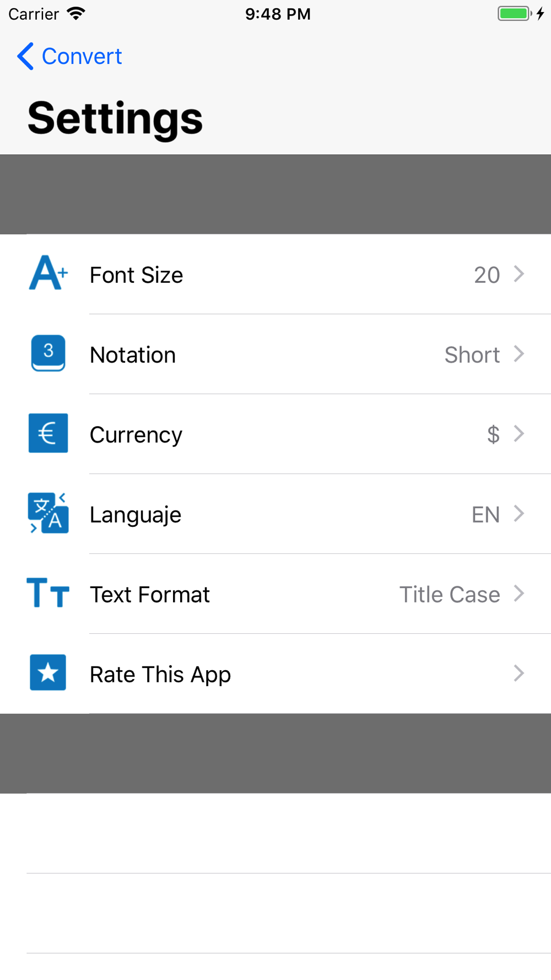Tap the EN language value
Screen dimensions: 551x980
tap(485, 515)
